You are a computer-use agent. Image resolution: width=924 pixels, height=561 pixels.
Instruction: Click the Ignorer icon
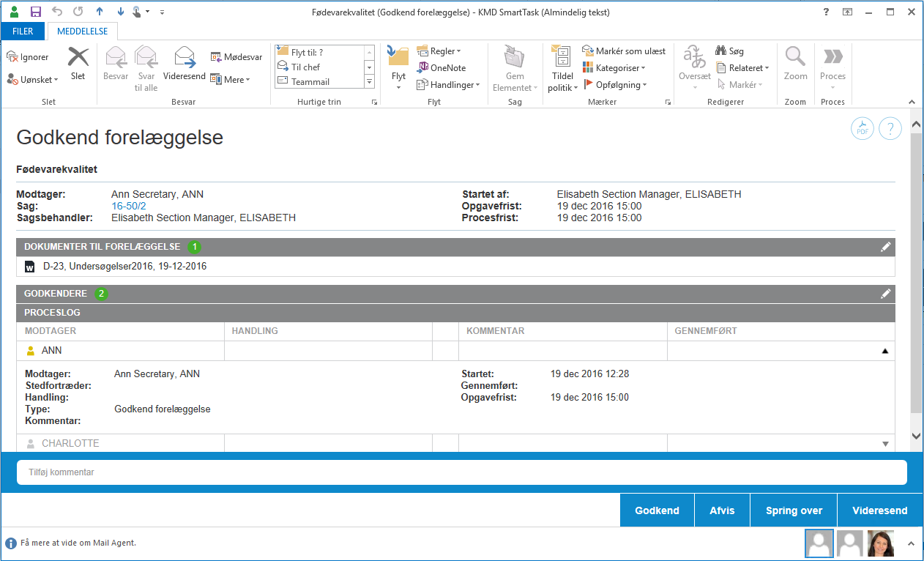tap(12, 57)
